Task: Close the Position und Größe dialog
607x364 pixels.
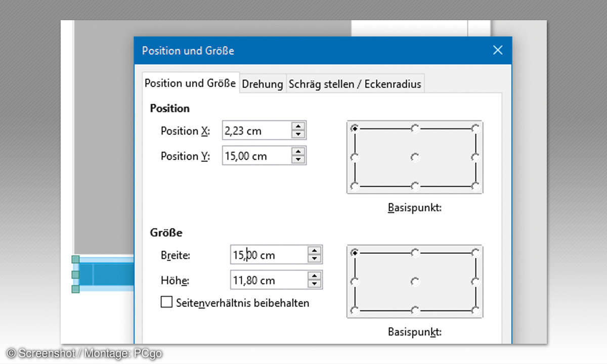Action: point(498,50)
